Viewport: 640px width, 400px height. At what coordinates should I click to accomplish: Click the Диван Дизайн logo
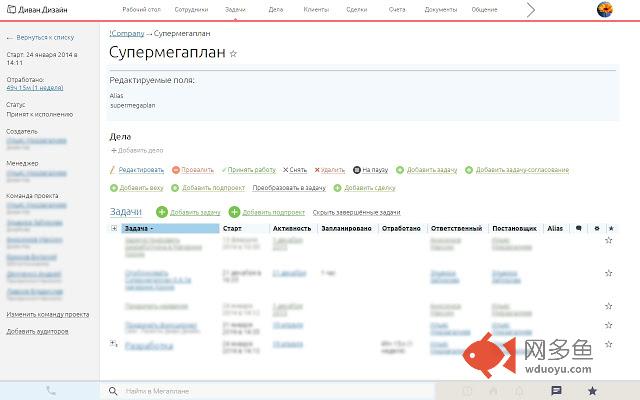38,9
